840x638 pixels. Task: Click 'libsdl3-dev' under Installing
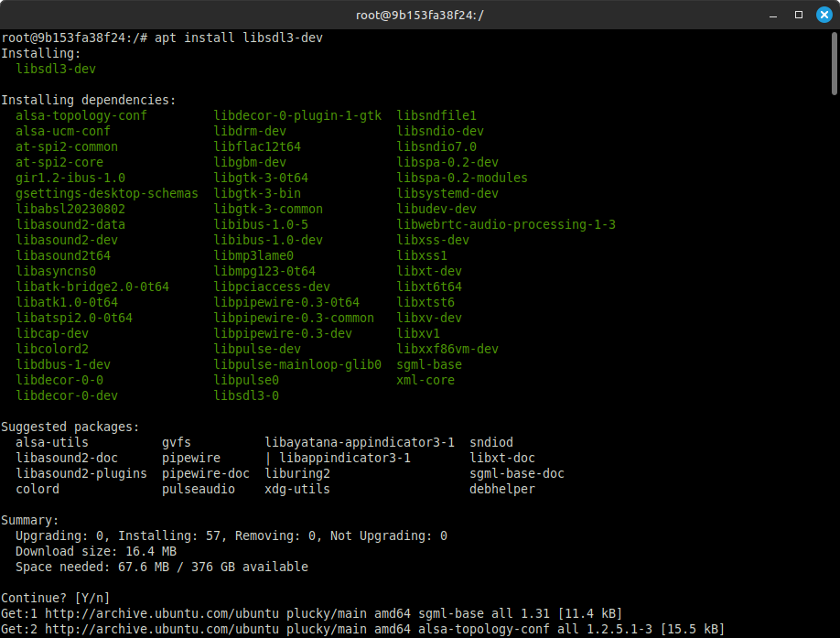[x=56, y=69]
